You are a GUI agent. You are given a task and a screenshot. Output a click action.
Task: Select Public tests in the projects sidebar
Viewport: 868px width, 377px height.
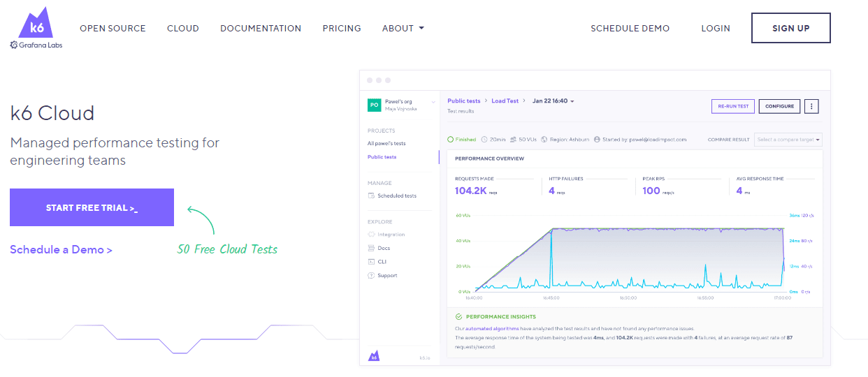pyautogui.click(x=382, y=157)
